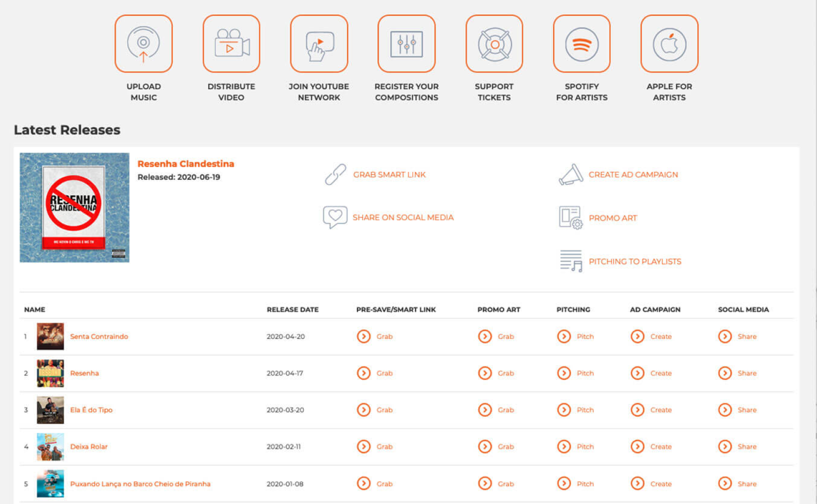Launch Spotify for Artists
The image size is (817, 504).
(x=582, y=43)
